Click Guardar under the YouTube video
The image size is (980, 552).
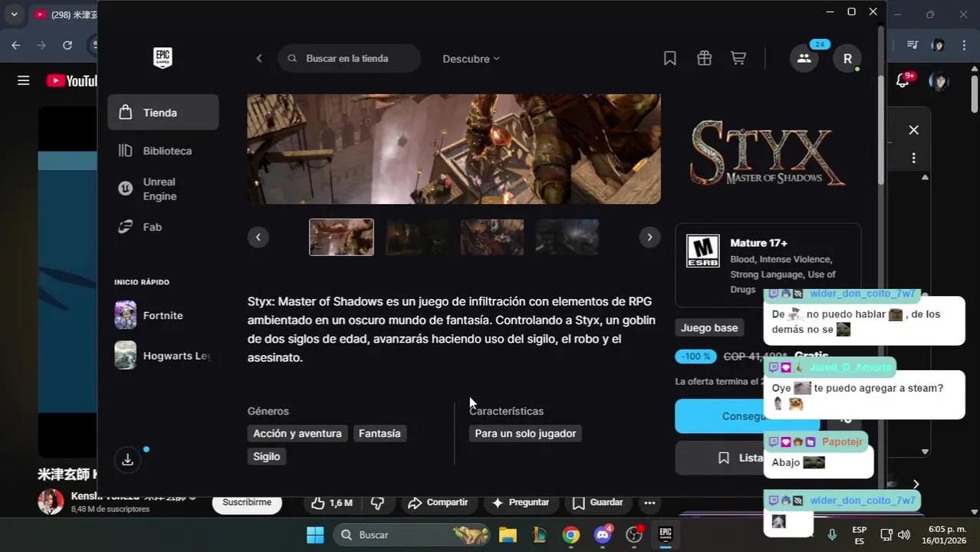pos(598,503)
